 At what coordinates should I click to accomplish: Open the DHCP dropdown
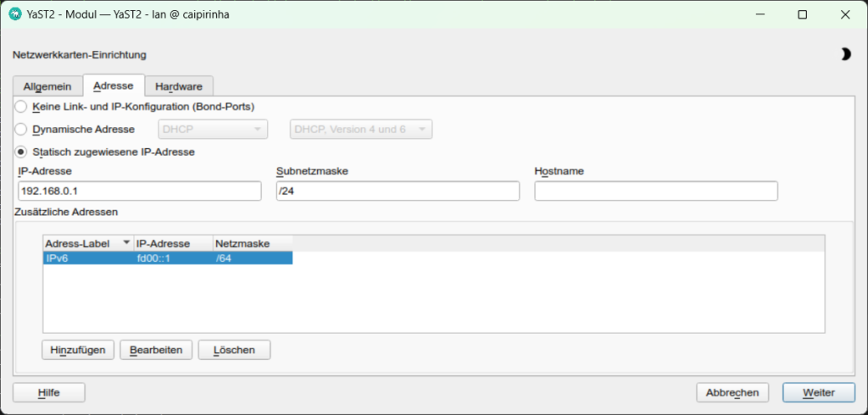tap(213, 130)
